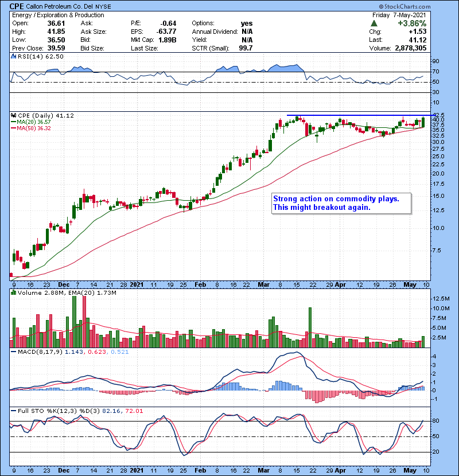Click the Energy / Exploration & Production sector text
Screen dimensions: 459x476
tap(57, 15)
